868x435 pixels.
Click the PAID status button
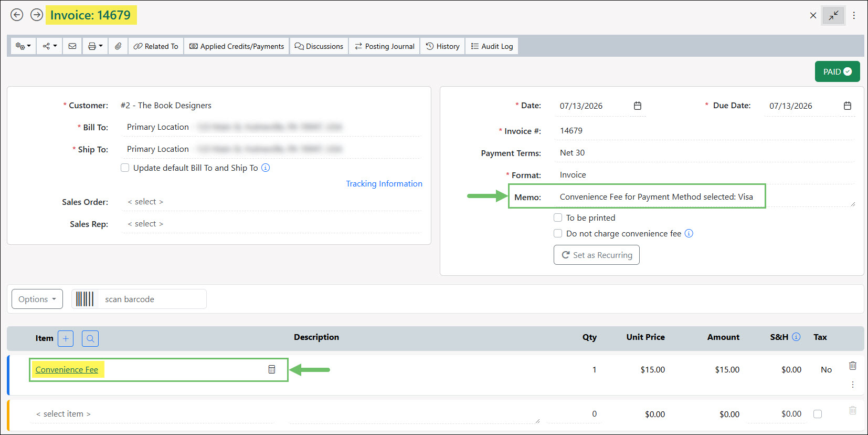click(837, 71)
